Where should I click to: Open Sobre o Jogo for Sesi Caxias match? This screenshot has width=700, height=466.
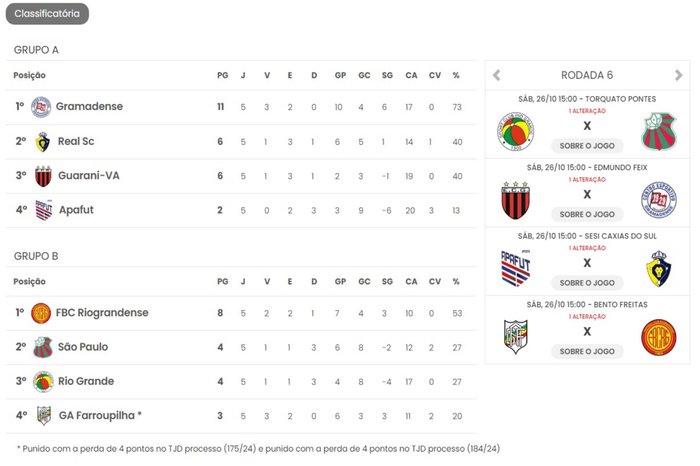coord(587,283)
